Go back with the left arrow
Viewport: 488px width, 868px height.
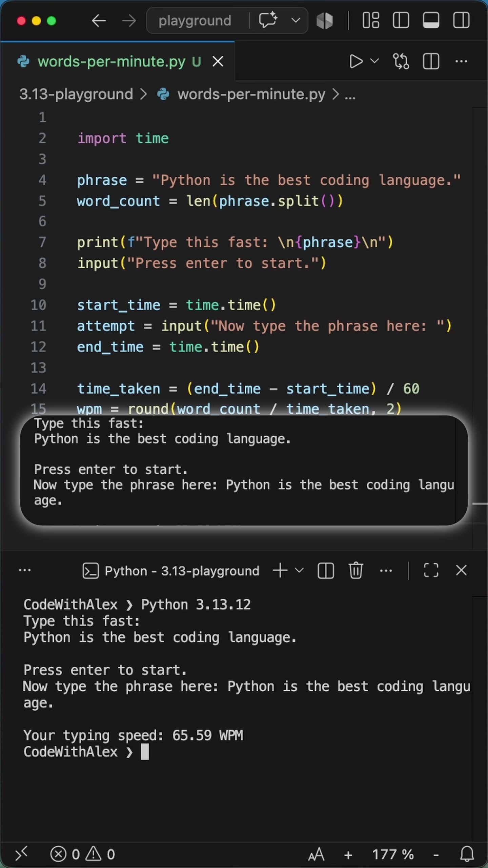pyautogui.click(x=99, y=21)
